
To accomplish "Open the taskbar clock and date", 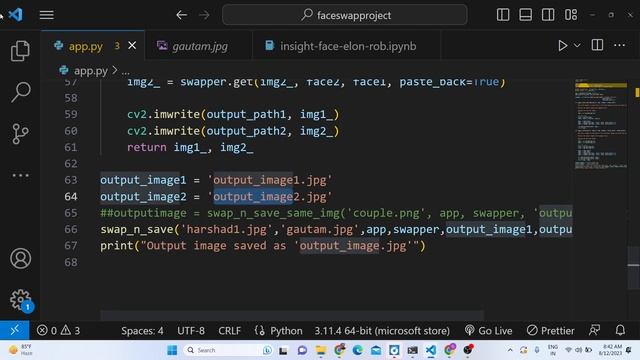I will (610, 350).
